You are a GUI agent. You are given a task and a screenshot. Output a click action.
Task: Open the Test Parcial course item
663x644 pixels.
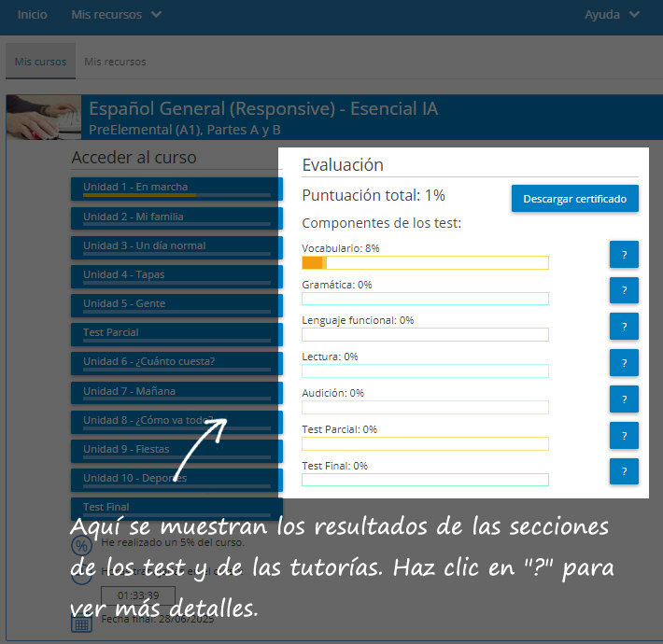tap(176, 333)
